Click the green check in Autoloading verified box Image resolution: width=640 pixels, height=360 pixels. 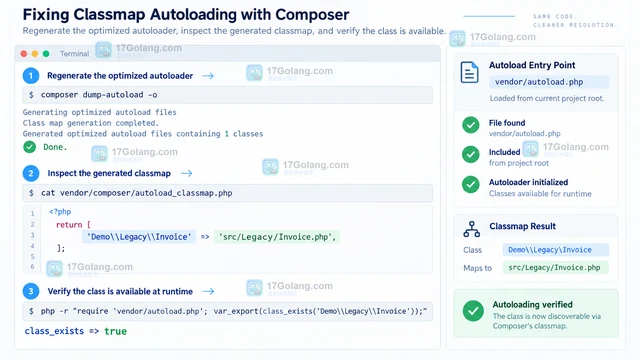[473, 311]
